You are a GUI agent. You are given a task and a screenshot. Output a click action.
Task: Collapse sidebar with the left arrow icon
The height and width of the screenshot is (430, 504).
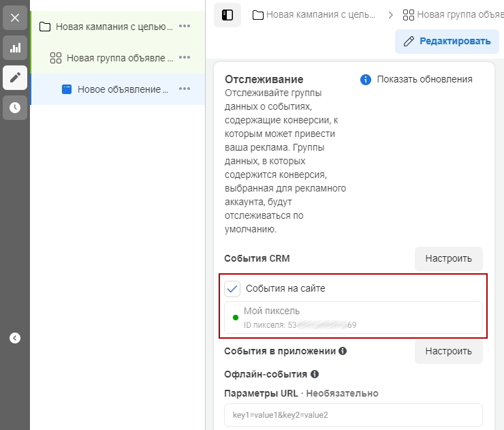point(15,337)
